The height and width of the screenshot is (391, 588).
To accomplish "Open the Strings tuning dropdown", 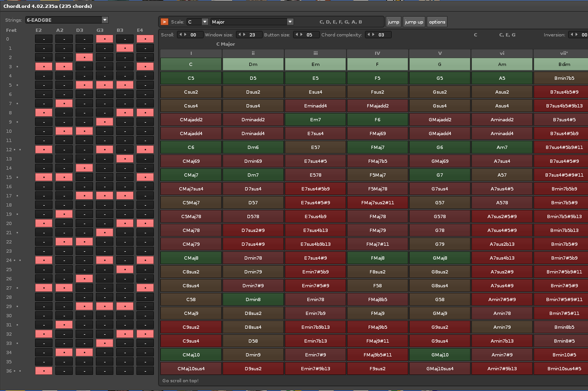I will [105, 20].
